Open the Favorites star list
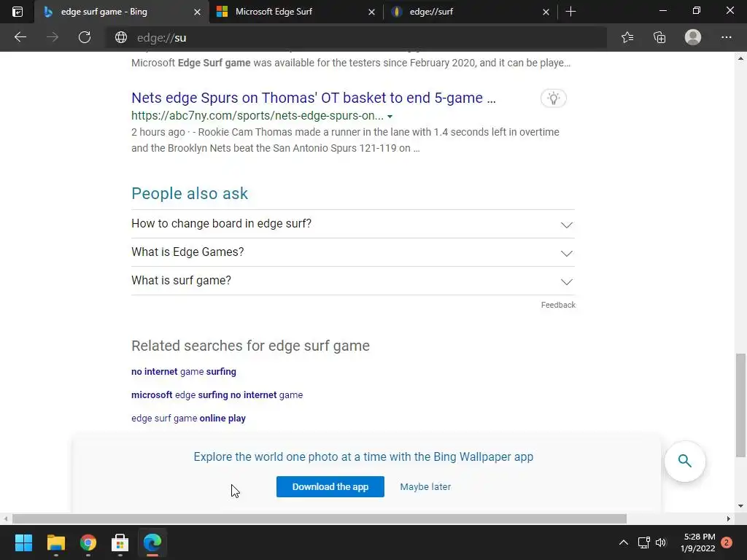This screenshot has height=560, width=747. coord(627,37)
